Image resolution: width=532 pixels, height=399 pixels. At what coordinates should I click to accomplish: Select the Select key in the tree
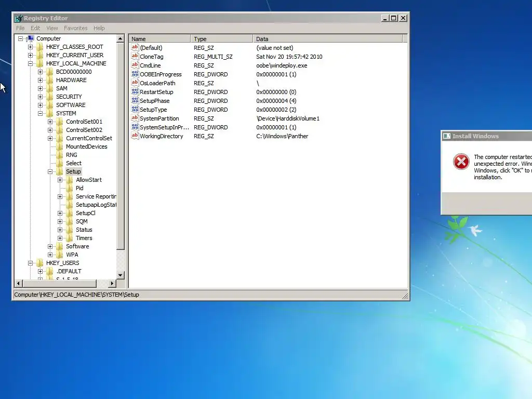[74, 163]
